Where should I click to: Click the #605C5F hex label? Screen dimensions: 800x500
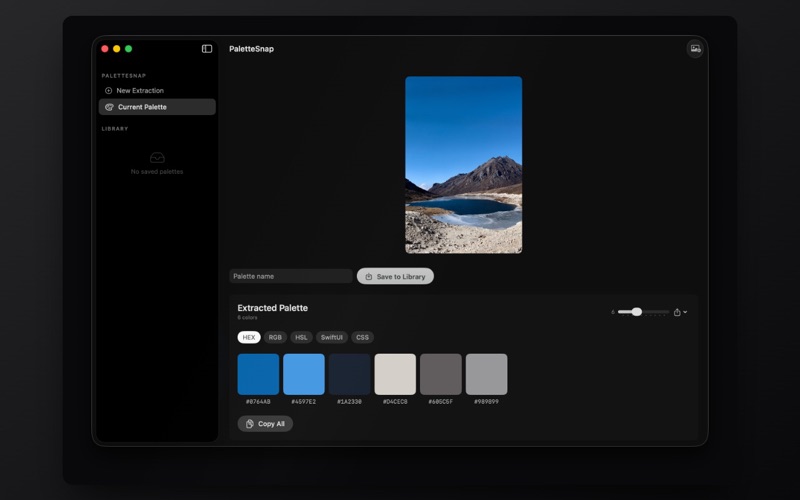441,402
